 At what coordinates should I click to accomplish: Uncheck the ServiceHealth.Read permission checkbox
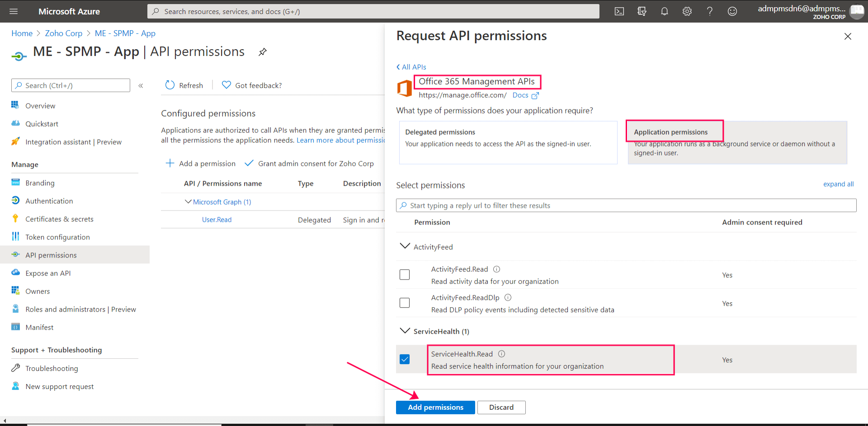point(405,359)
